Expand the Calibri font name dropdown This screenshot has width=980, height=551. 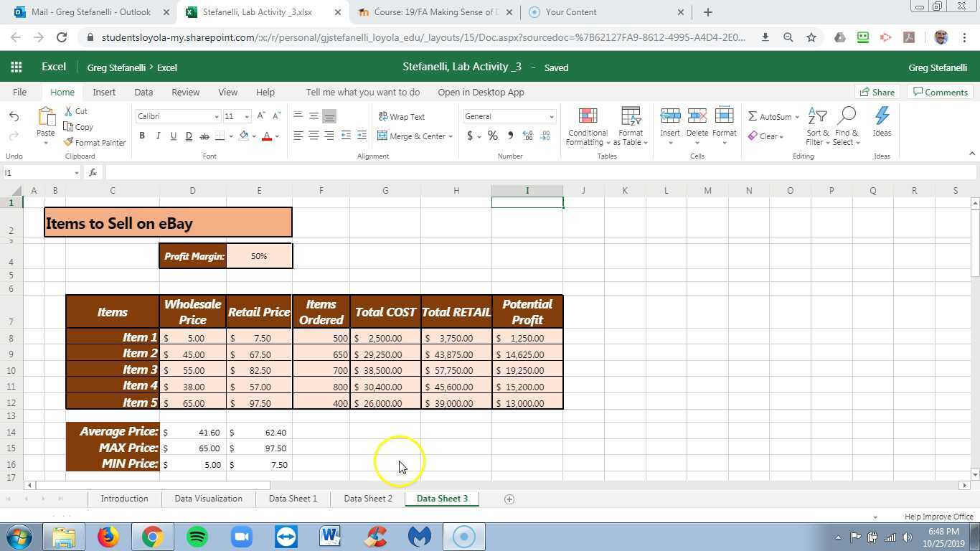[216, 117]
